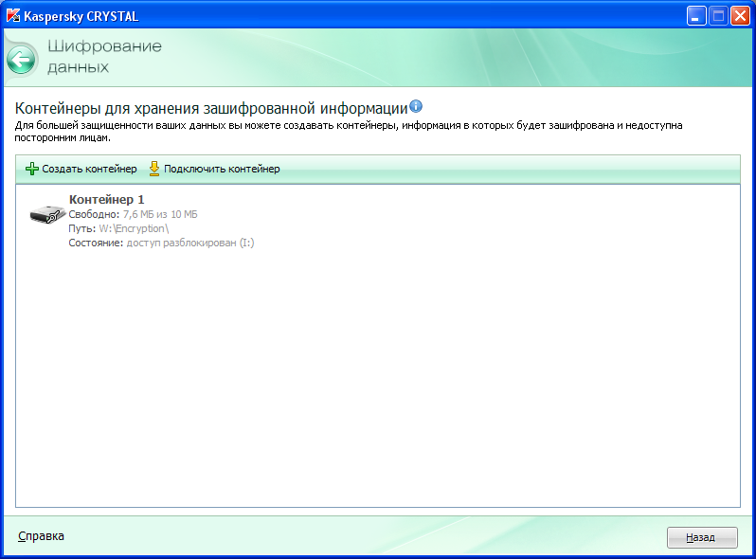Click the green plus icon for creating a container

[32, 169]
